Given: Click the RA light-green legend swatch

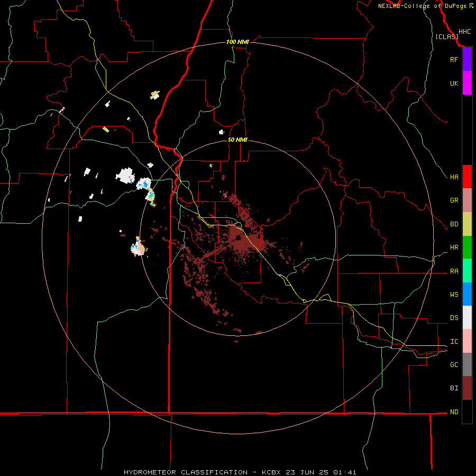Looking at the screenshot, I should (x=467, y=271).
